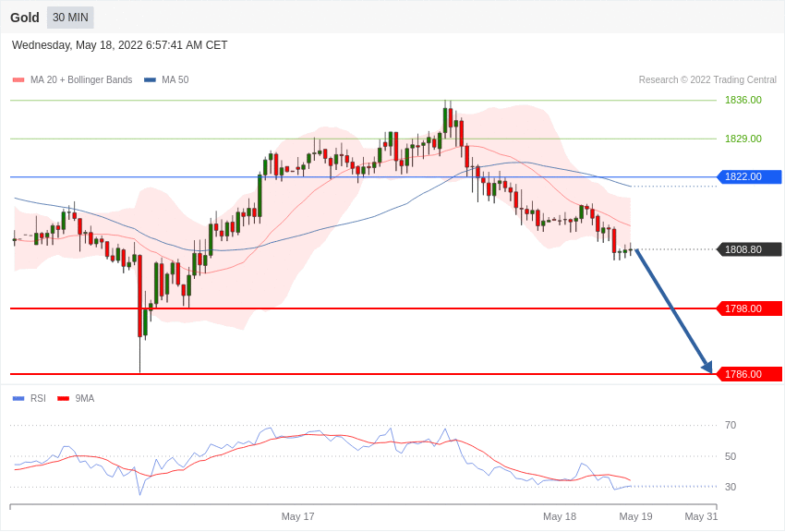Viewport: 785px width, 532px height.
Task: Toggle the MA 50 legend entry
Action: coord(166,79)
